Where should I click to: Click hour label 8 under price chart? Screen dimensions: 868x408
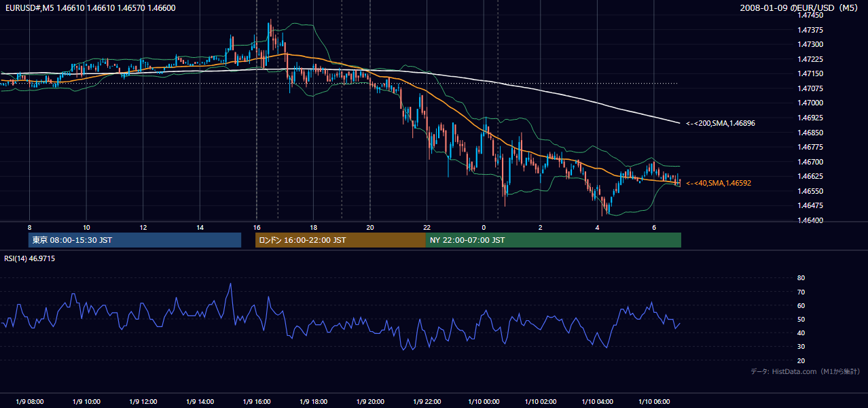(29, 227)
